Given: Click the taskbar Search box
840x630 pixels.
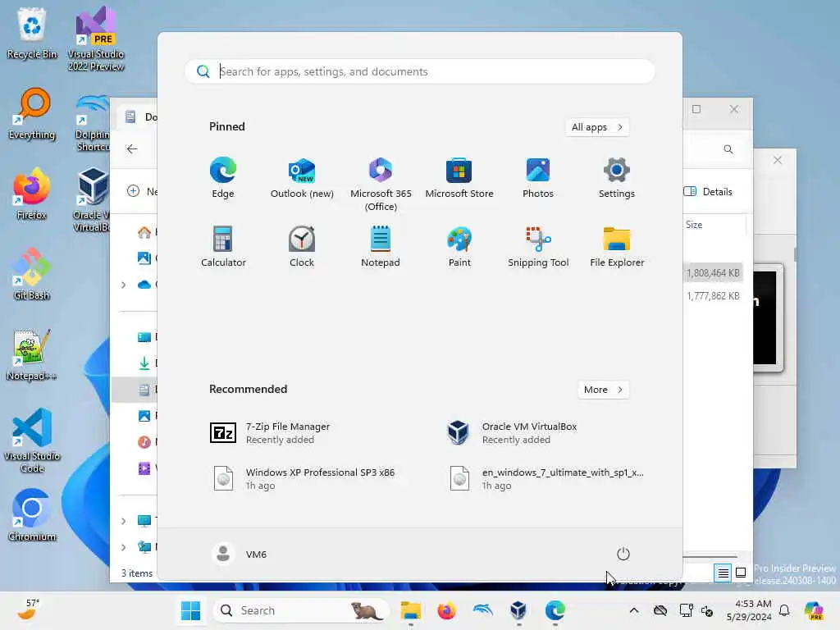Looking at the screenshot, I should (x=301, y=610).
